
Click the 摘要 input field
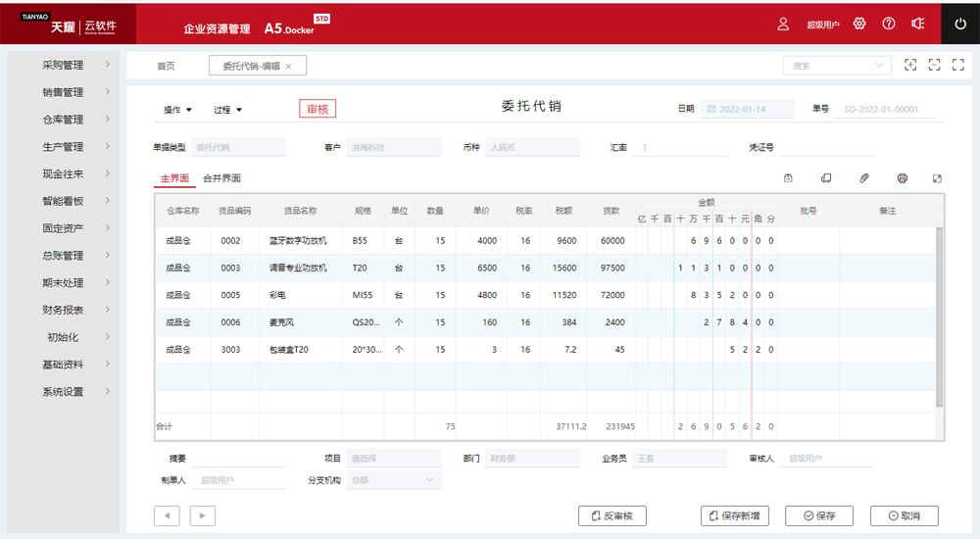pyautogui.click(x=240, y=459)
